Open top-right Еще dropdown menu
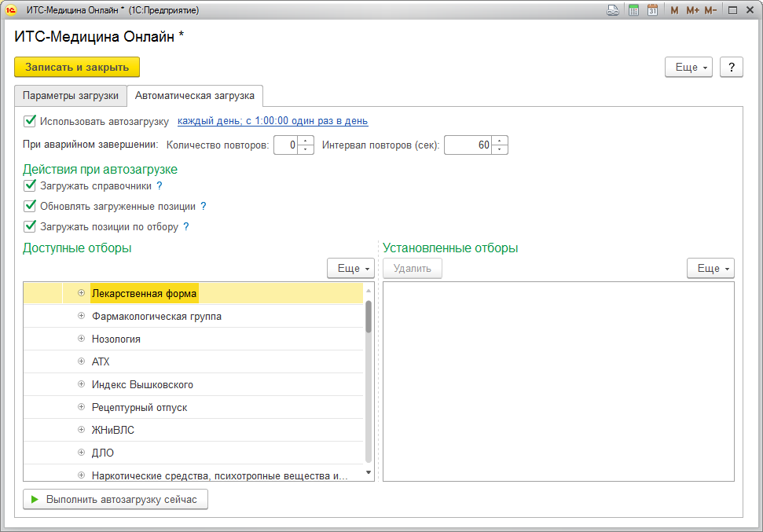The image size is (763, 532). pos(688,67)
